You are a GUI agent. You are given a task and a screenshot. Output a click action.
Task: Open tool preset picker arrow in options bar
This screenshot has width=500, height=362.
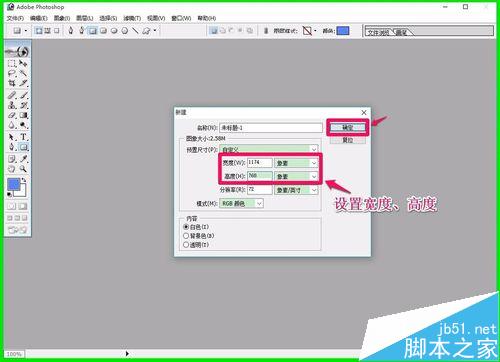coord(26,31)
